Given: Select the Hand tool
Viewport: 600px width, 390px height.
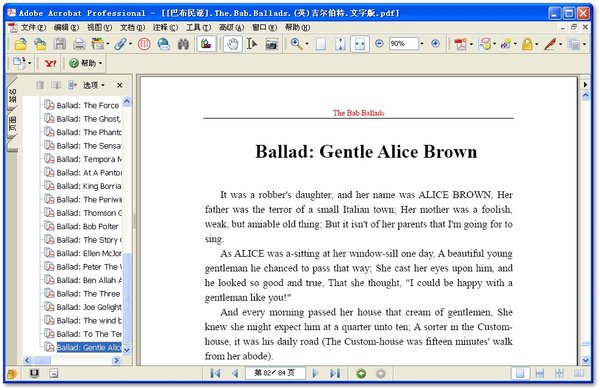Looking at the screenshot, I should (232, 44).
